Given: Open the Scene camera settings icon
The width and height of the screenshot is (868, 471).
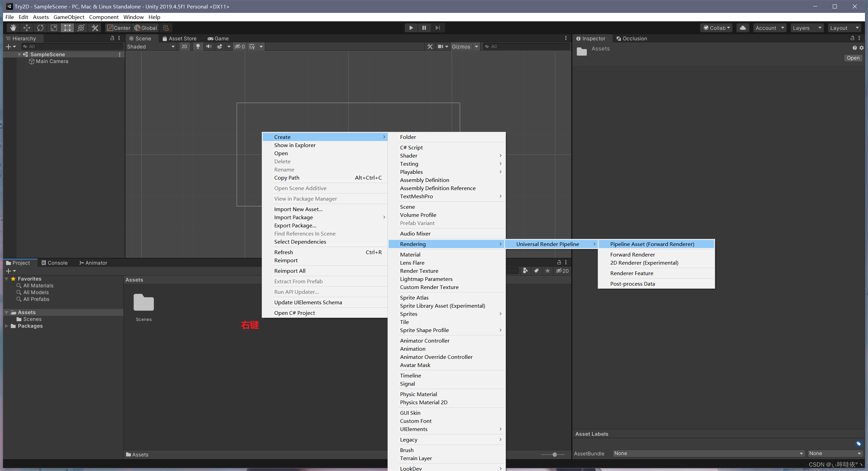Looking at the screenshot, I should (x=440, y=46).
